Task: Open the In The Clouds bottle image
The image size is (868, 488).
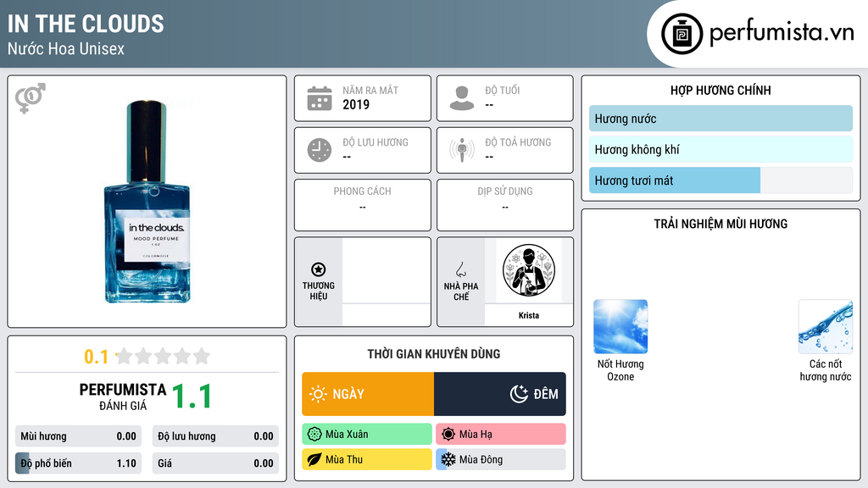Action: pos(147,202)
